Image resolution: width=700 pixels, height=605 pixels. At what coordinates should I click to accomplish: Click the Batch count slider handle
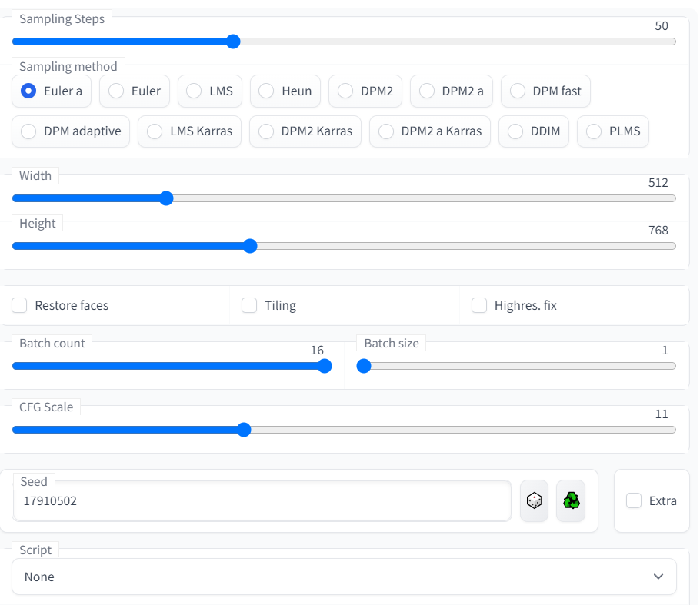[x=325, y=366]
